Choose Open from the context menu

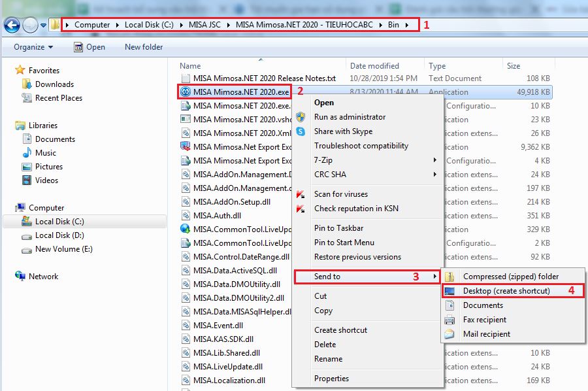pyautogui.click(x=324, y=103)
